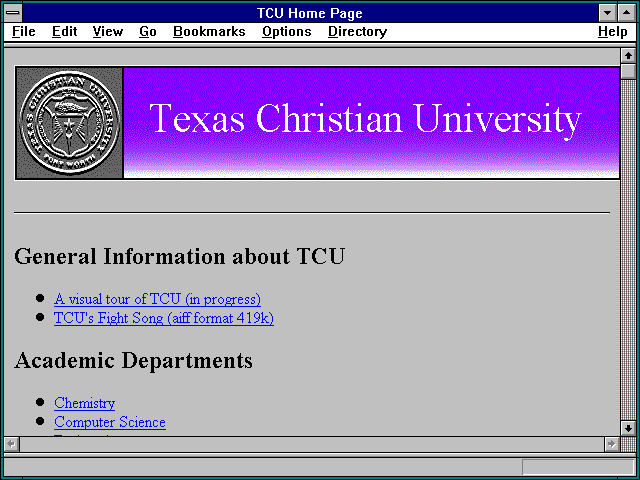Open the Computer Science department link
The width and height of the screenshot is (640, 480).
pos(110,422)
